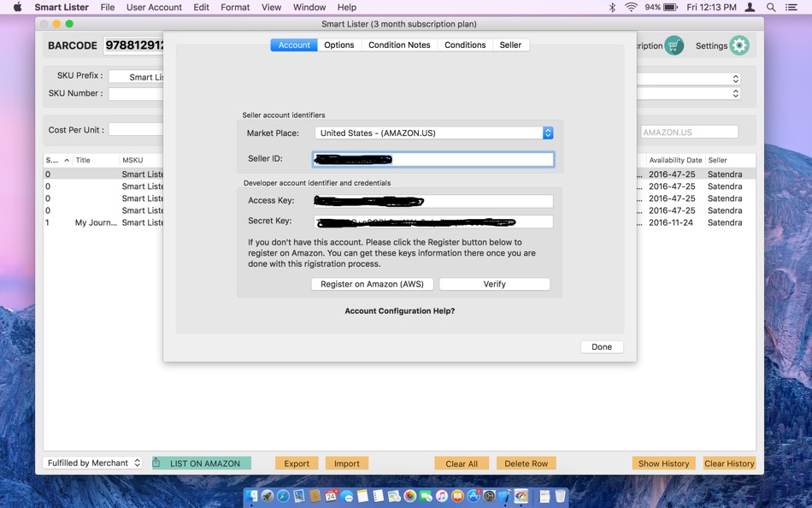Sort by the S... column header arrow
Image resolution: width=812 pixels, height=508 pixels.
(67, 160)
